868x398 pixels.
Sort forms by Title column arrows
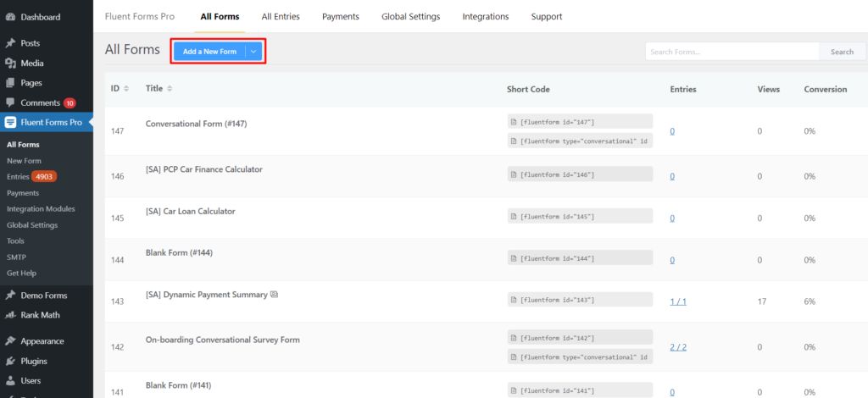(x=170, y=89)
